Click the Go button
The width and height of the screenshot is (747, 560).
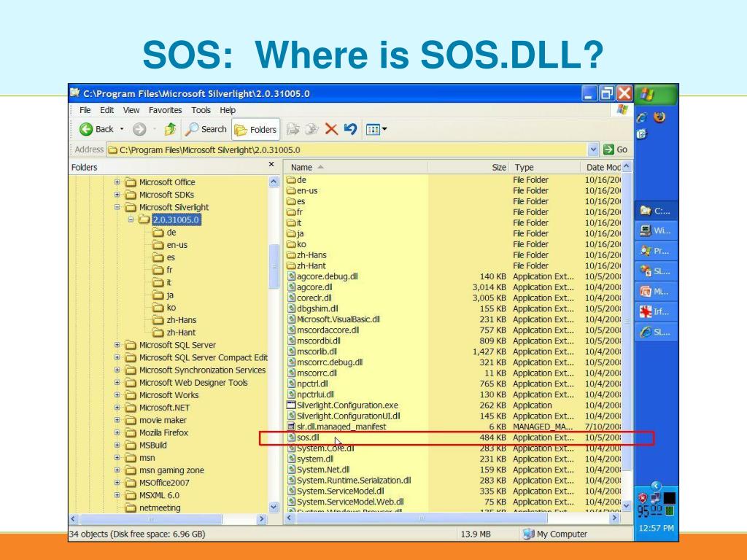(616, 149)
